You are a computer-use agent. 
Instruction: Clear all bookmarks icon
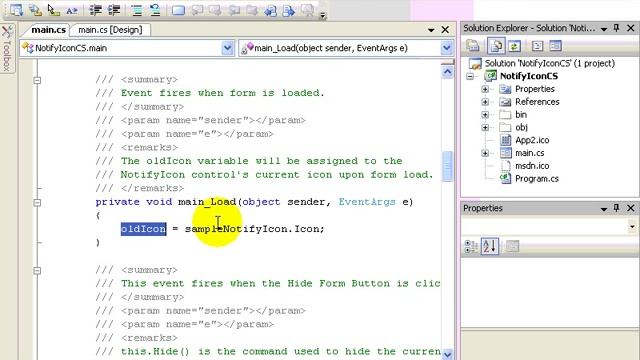(307, 10)
